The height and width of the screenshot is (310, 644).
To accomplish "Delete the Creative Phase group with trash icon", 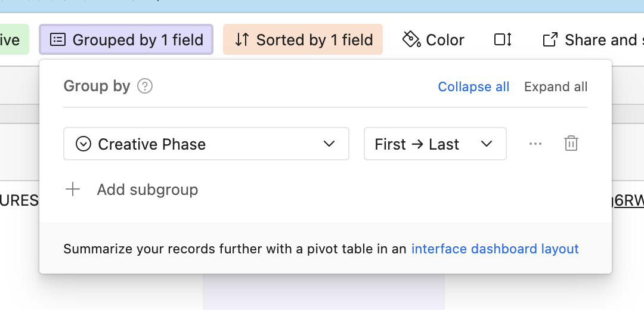I will (x=571, y=144).
